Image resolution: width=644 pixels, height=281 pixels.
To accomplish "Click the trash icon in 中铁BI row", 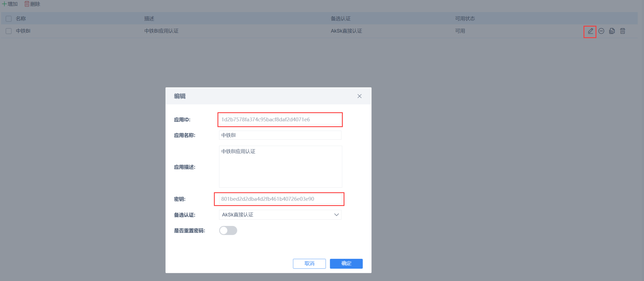I will click(x=623, y=31).
